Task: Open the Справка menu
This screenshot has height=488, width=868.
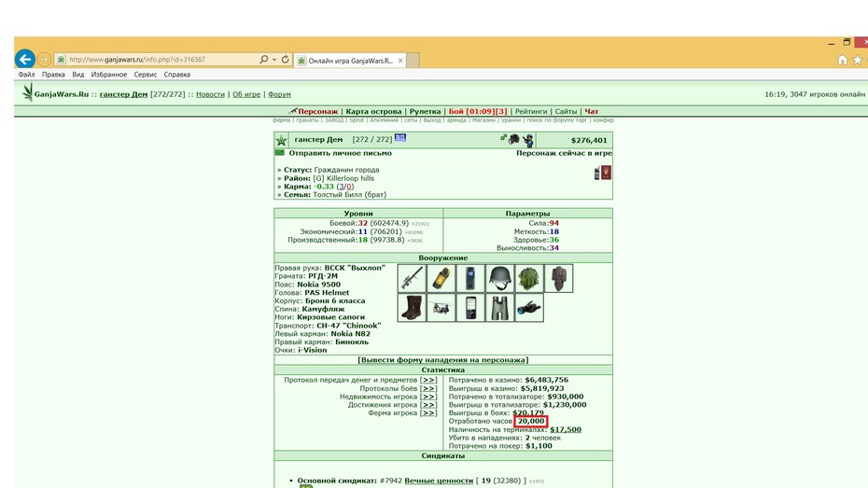Action: tap(177, 75)
